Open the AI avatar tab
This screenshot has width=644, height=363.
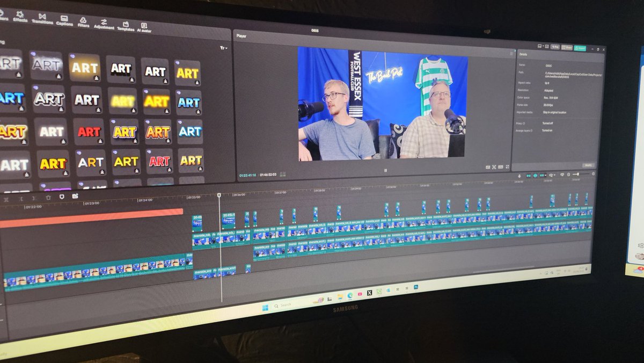click(144, 27)
